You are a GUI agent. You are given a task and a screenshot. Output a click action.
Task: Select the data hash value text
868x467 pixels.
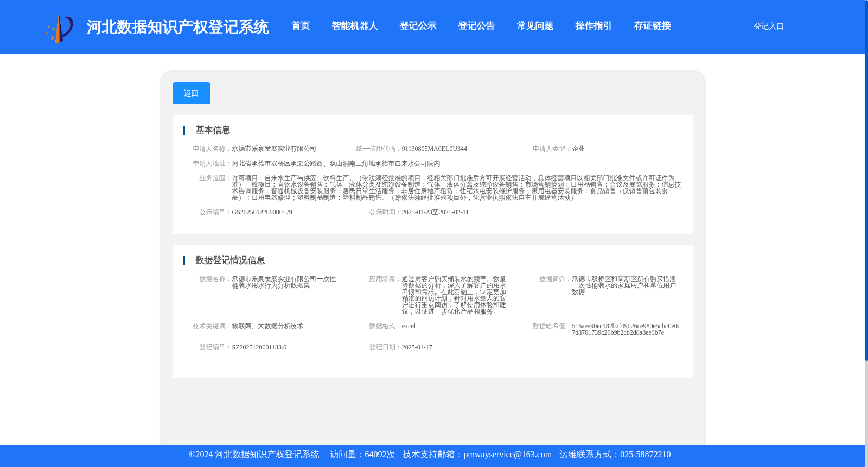(626, 329)
